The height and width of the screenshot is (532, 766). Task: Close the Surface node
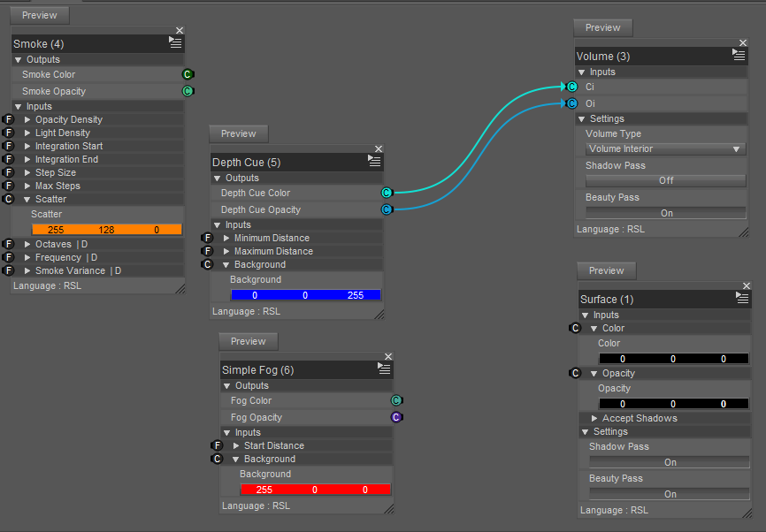(746, 286)
